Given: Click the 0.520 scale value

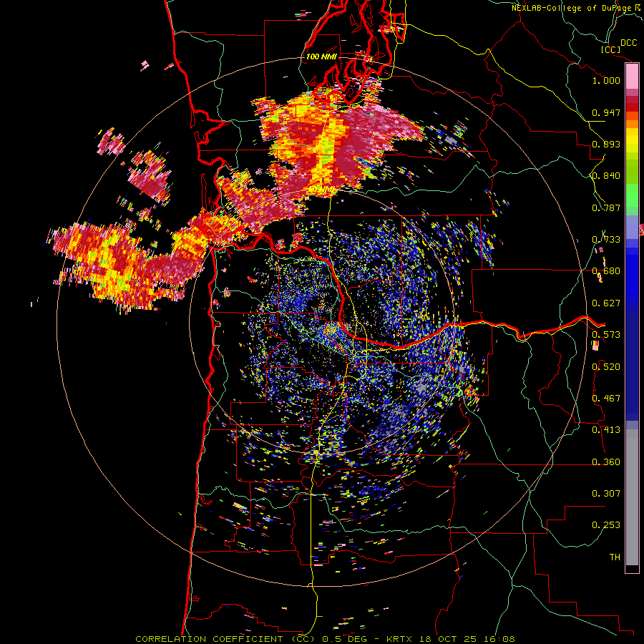Looking at the screenshot, I should pos(606,367).
